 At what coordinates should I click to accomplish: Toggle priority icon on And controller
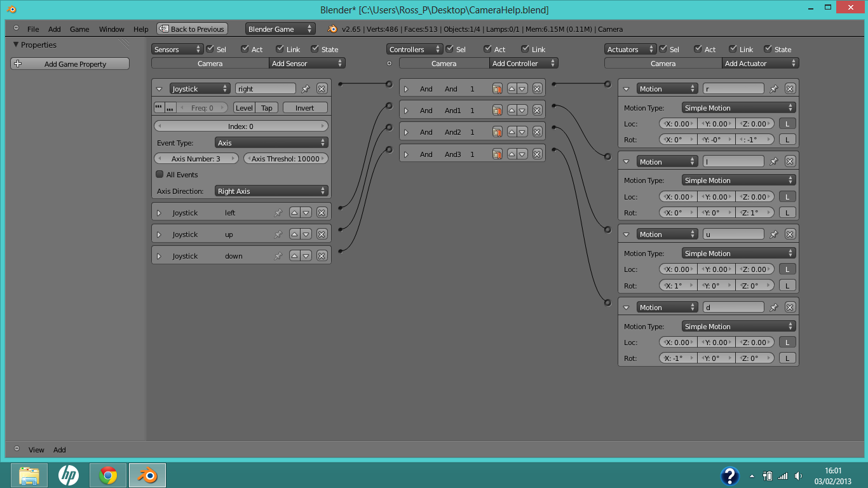coord(498,89)
